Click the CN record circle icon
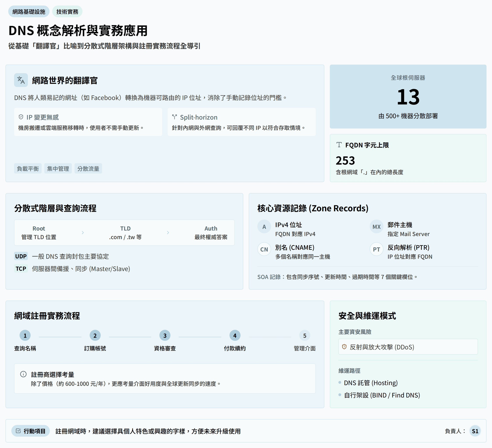The width and height of the screenshot is (492, 448). (x=264, y=249)
